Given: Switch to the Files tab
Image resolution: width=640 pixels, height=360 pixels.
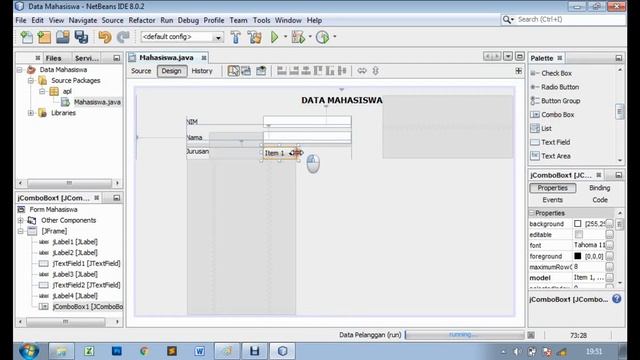Looking at the screenshot, I should pos(53,58).
